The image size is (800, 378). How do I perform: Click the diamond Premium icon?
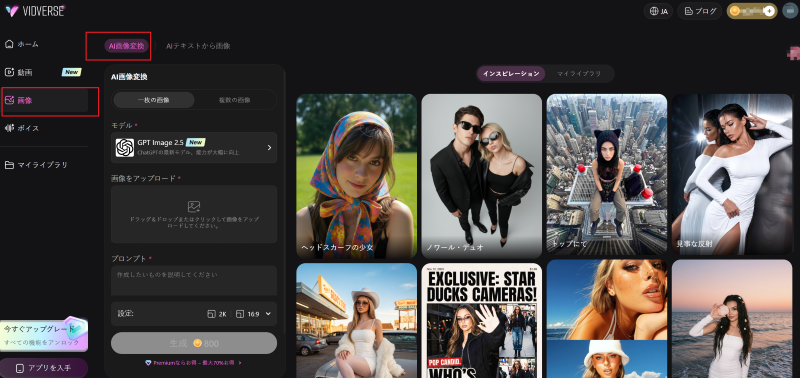(148, 363)
